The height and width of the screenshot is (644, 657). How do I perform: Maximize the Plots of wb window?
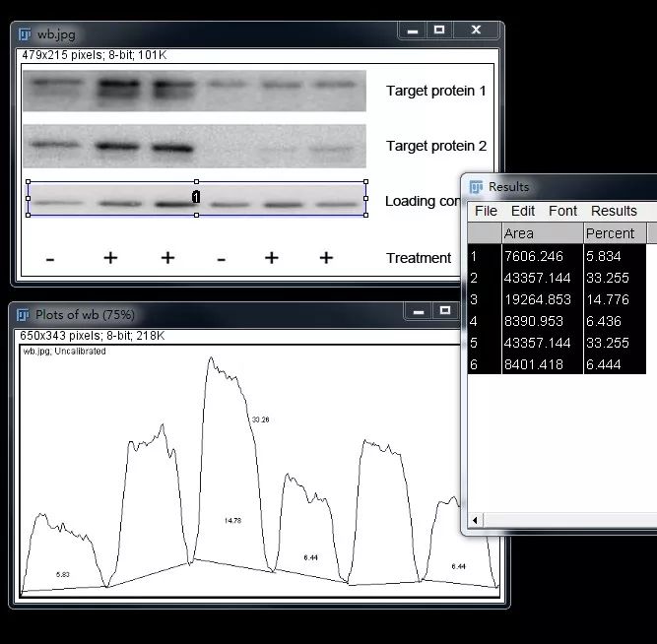point(445,311)
